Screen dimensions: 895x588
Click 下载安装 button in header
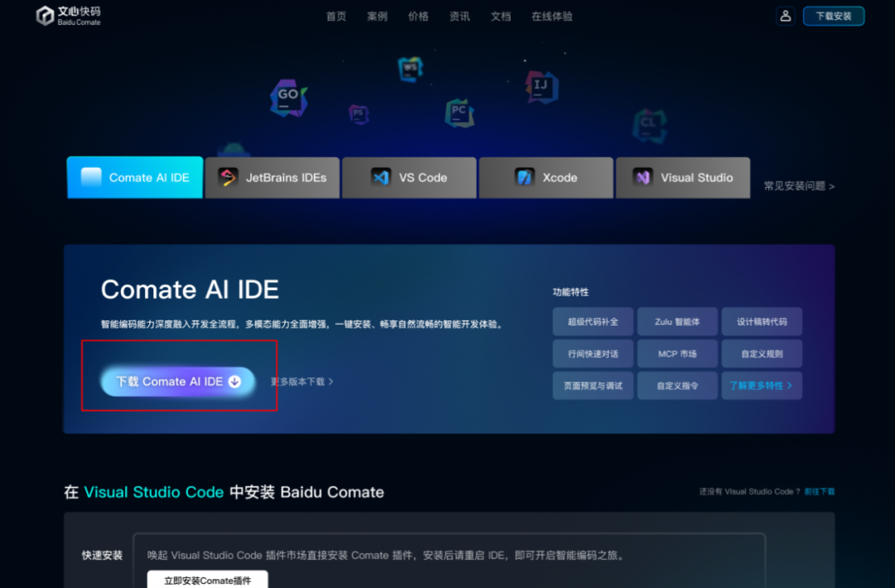click(834, 16)
